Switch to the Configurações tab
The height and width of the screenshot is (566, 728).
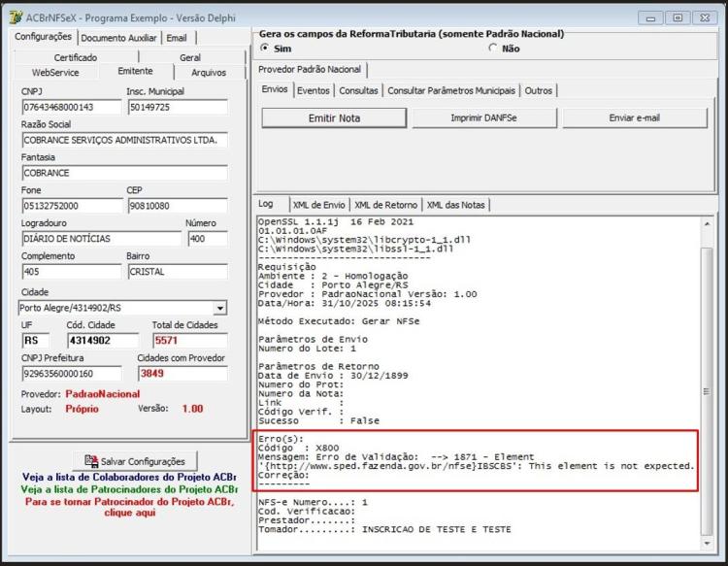pyautogui.click(x=43, y=37)
